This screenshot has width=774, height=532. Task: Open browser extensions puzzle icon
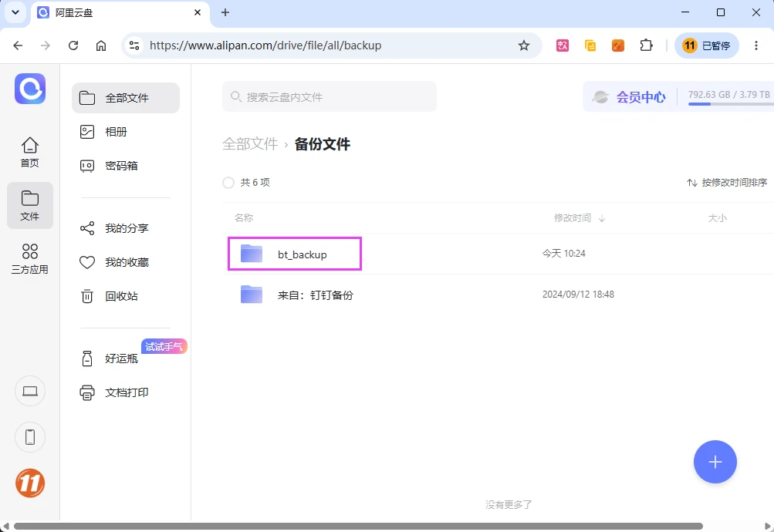pos(646,45)
